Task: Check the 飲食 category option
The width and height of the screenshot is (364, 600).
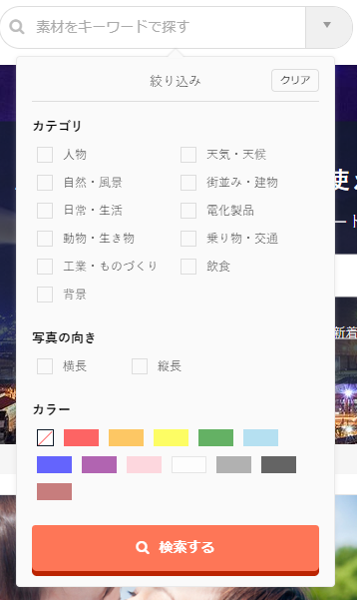Action: [x=188, y=267]
